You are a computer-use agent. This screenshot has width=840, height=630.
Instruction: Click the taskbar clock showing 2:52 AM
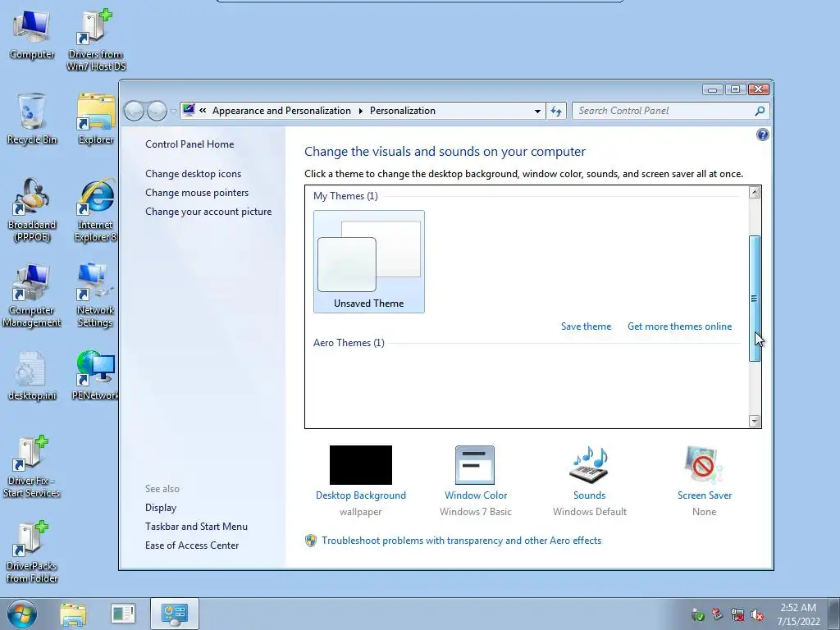[x=798, y=614]
